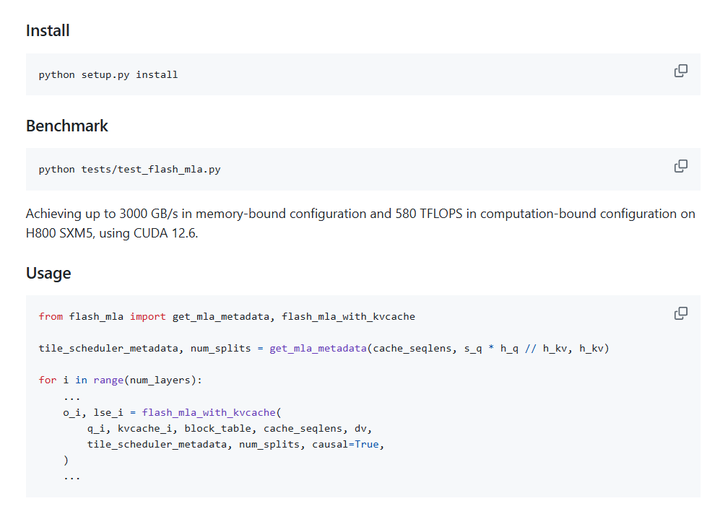Click the Usage heading
This screenshot has height=514, width=720.
[48, 273]
